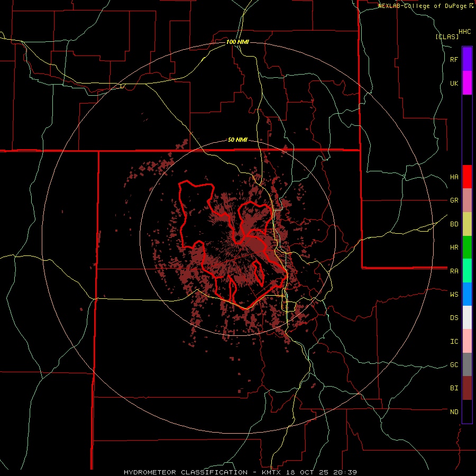Click the RF purple legend swatch
Image resolution: width=476 pixels, height=476 pixels.
tap(467, 59)
